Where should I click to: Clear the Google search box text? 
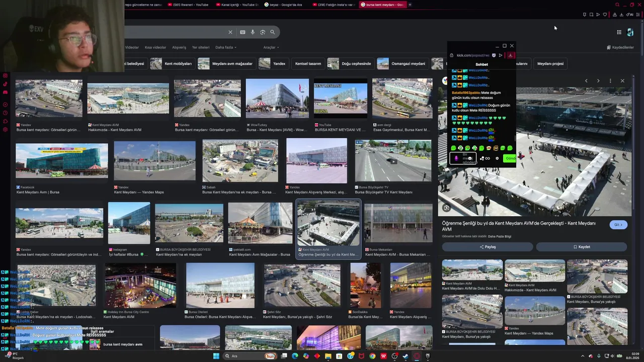(230, 32)
